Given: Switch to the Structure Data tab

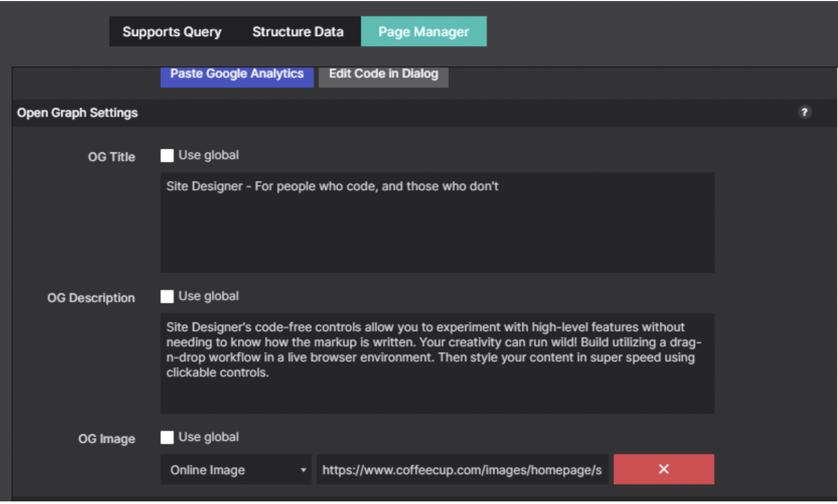Looking at the screenshot, I should (298, 31).
